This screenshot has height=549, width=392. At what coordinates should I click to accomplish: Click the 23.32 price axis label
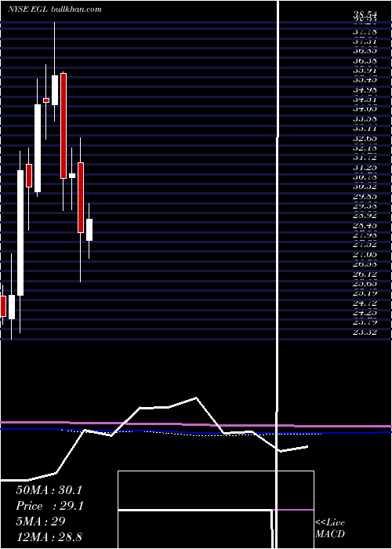pyautogui.click(x=365, y=332)
